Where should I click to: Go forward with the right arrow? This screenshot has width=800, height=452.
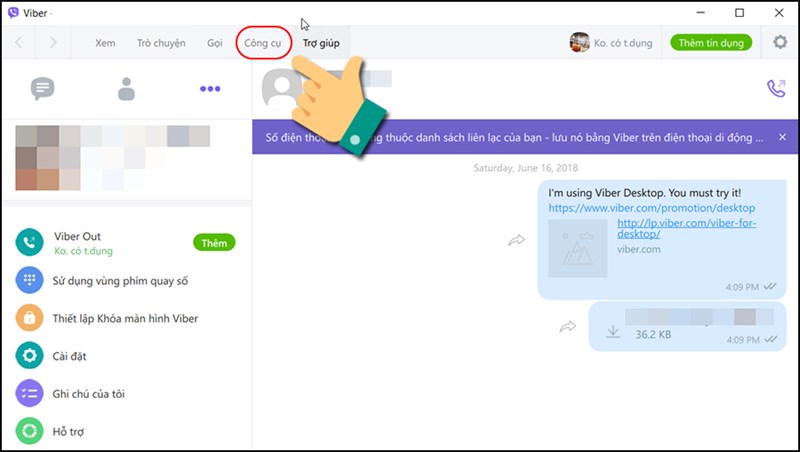coord(53,42)
